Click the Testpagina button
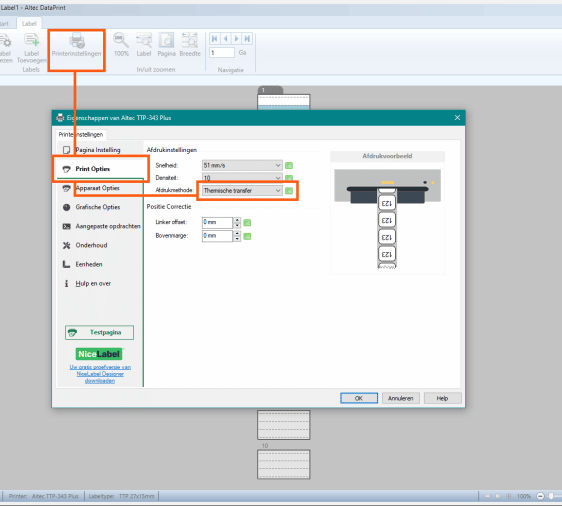The width and height of the screenshot is (562, 506). [99, 333]
